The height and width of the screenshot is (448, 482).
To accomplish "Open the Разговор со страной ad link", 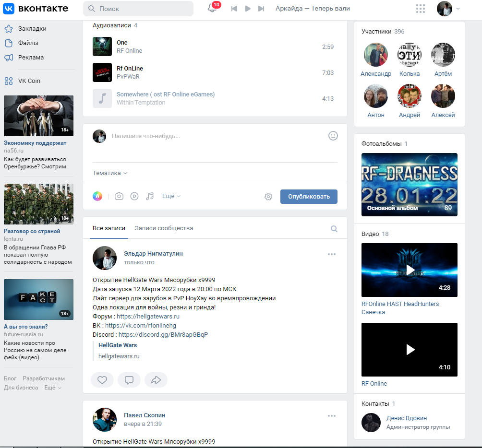I will tap(32, 231).
